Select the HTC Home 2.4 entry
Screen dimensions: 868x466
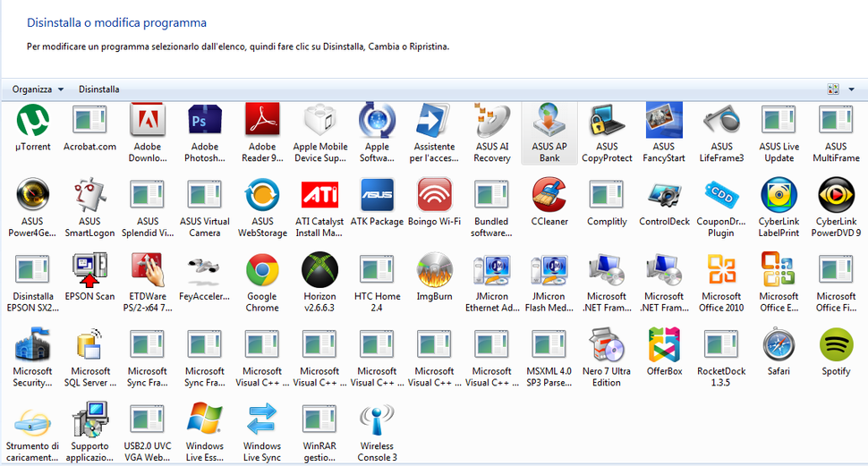click(x=377, y=284)
